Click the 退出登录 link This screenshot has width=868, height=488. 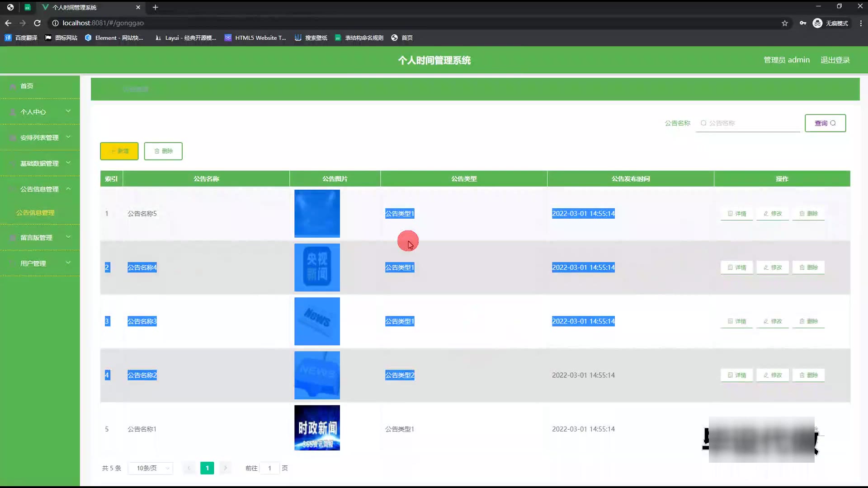coord(835,60)
